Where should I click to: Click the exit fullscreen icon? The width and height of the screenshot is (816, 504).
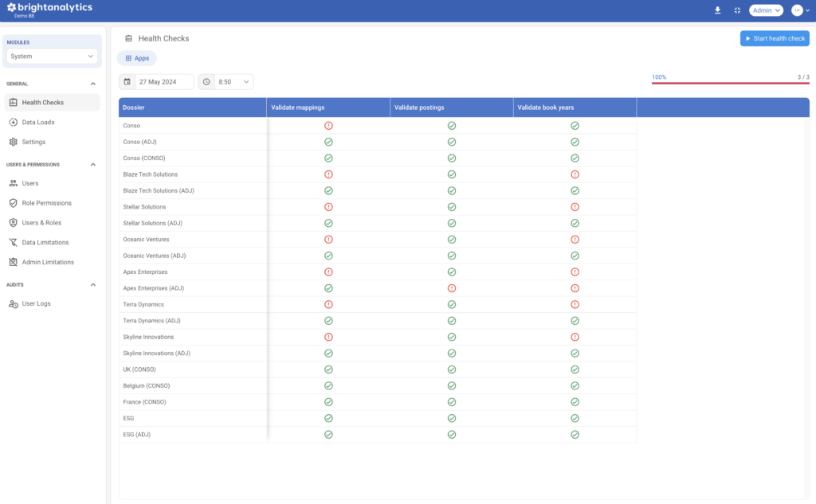pyautogui.click(x=737, y=10)
